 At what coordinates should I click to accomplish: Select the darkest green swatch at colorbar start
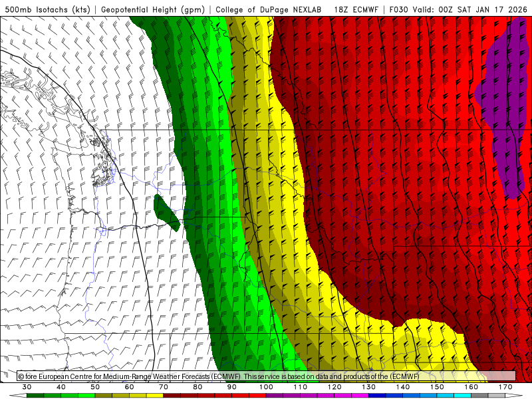[x=35, y=396]
